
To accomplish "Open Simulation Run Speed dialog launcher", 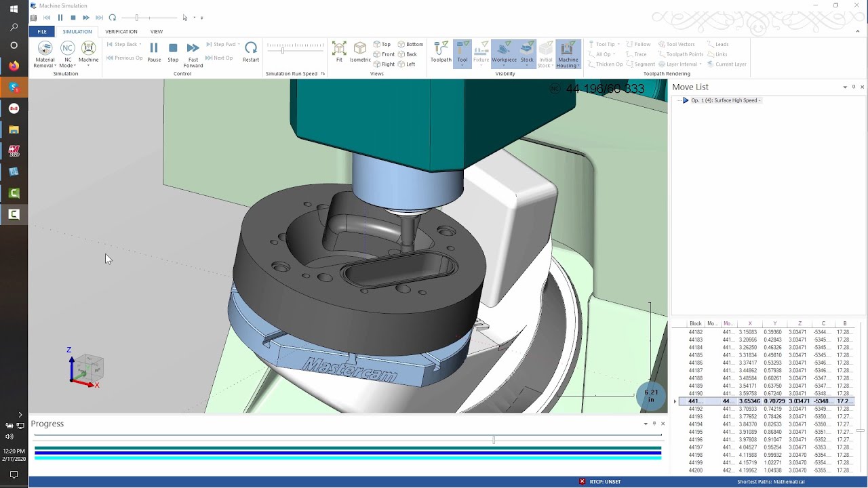I will (323, 73).
